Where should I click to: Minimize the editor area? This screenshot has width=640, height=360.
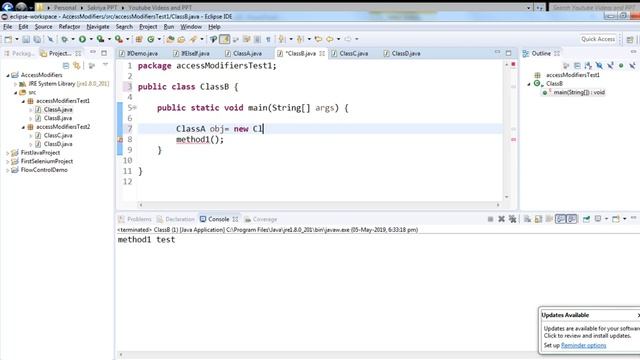point(497,52)
